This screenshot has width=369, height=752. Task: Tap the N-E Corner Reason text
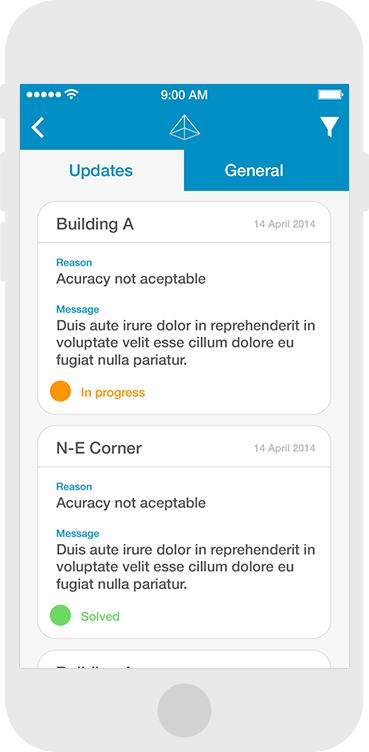coord(131,503)
